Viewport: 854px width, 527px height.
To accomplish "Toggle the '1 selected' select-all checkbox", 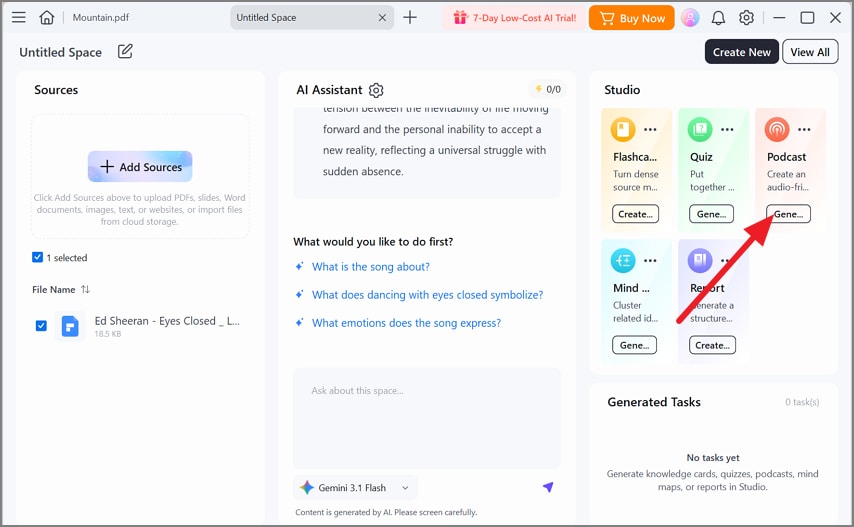I will coord(38,258).
